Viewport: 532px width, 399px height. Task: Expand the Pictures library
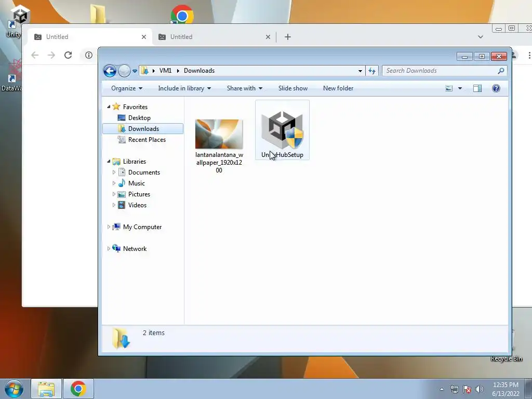[x=114, y=194]
